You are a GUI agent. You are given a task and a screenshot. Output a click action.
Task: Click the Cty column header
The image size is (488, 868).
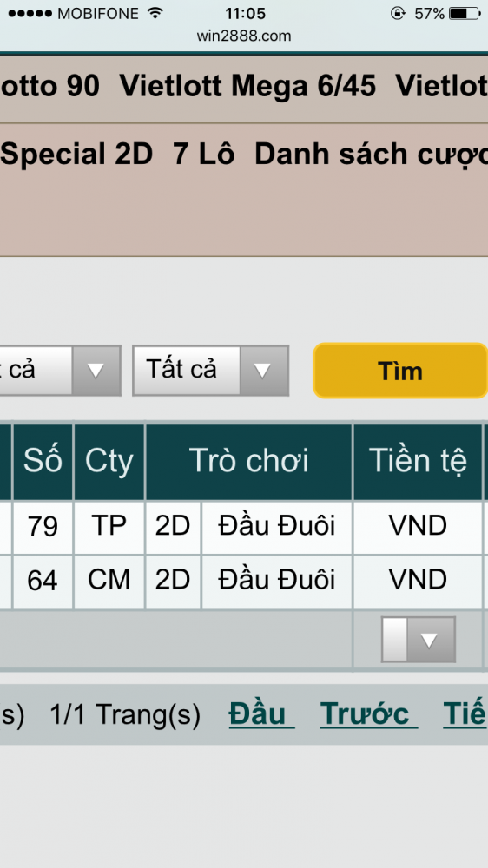(109, 462)
